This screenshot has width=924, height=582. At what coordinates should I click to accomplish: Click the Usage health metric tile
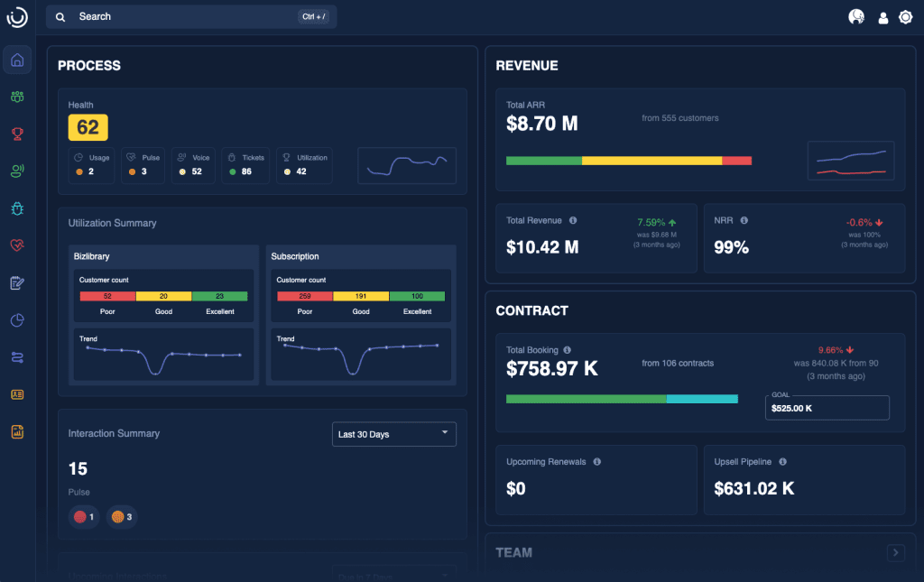pyautogui.click(x=91, y=165)
